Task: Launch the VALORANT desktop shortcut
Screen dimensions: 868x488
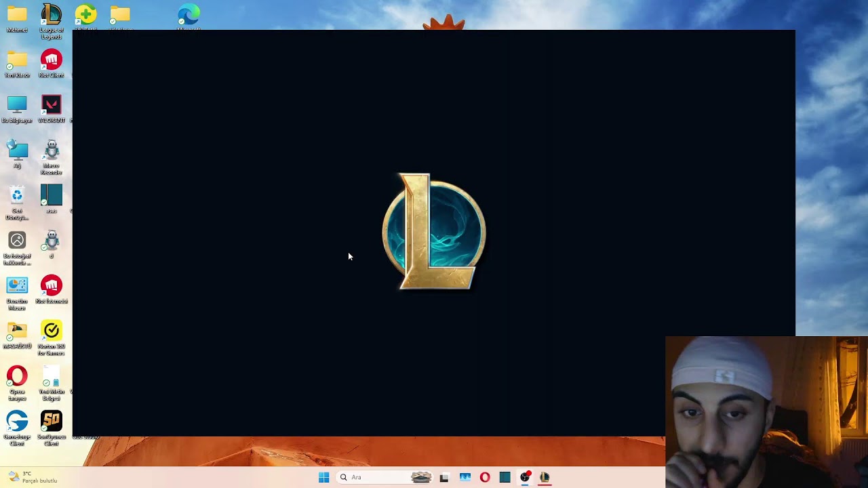Action: pyautogui.click(x=52, y=109)
